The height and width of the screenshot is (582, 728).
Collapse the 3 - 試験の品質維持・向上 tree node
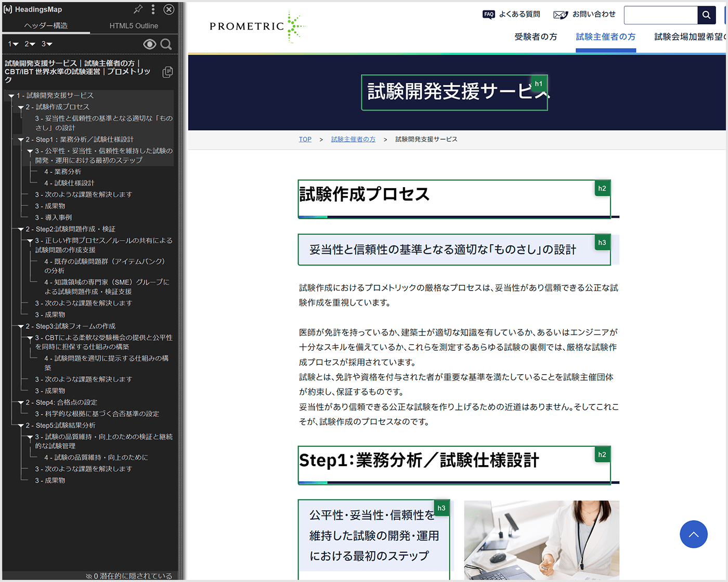[30, 438]
